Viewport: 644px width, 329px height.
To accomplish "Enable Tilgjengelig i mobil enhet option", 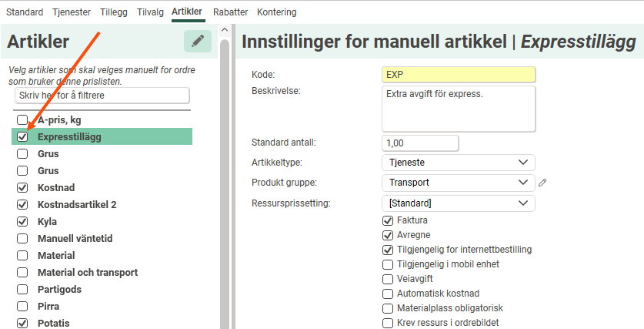I will pyautogui.click(x=388, y=264).
